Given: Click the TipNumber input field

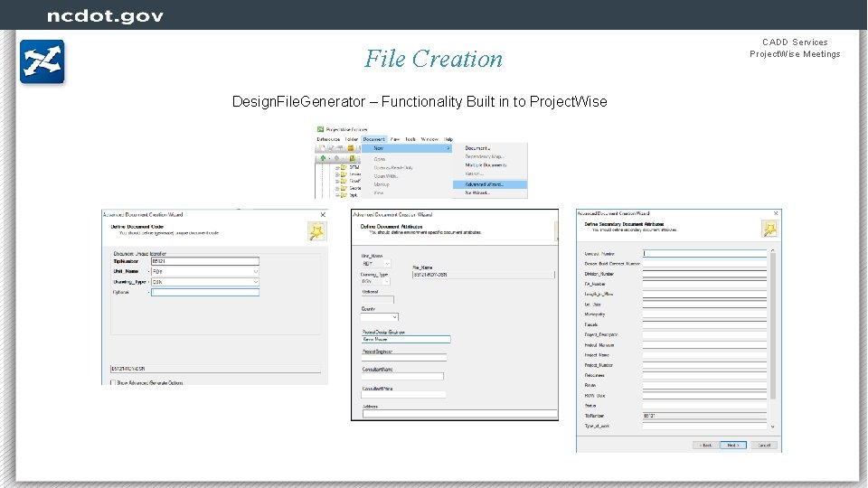Looking at the screenshot, I should click(205, 261).
